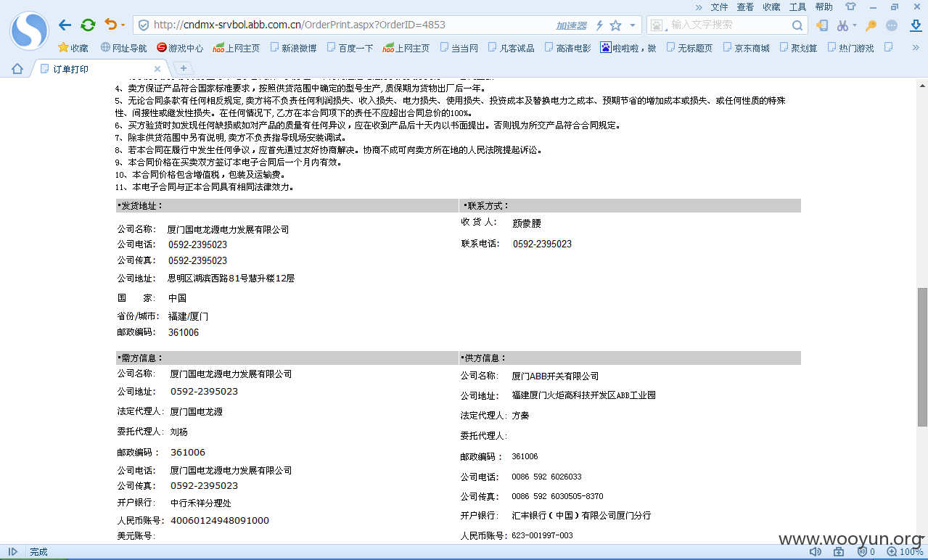Open the first 上网主页 hao bookmark

236,48
